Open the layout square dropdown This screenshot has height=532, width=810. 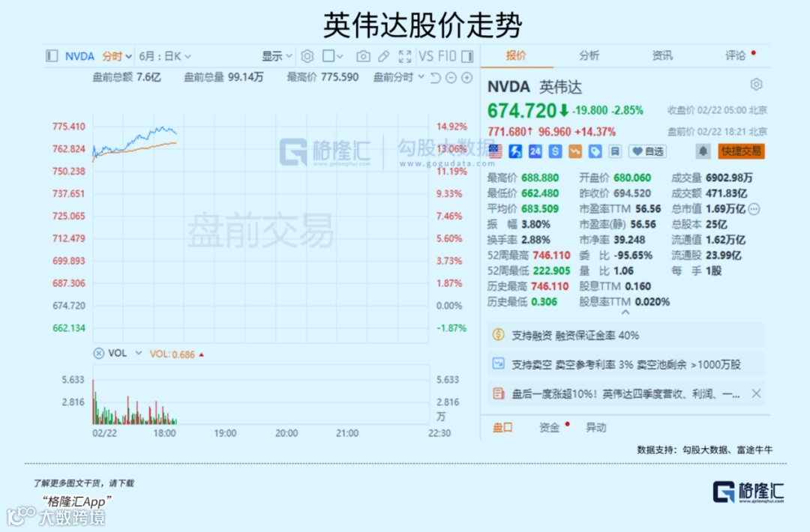333,55
